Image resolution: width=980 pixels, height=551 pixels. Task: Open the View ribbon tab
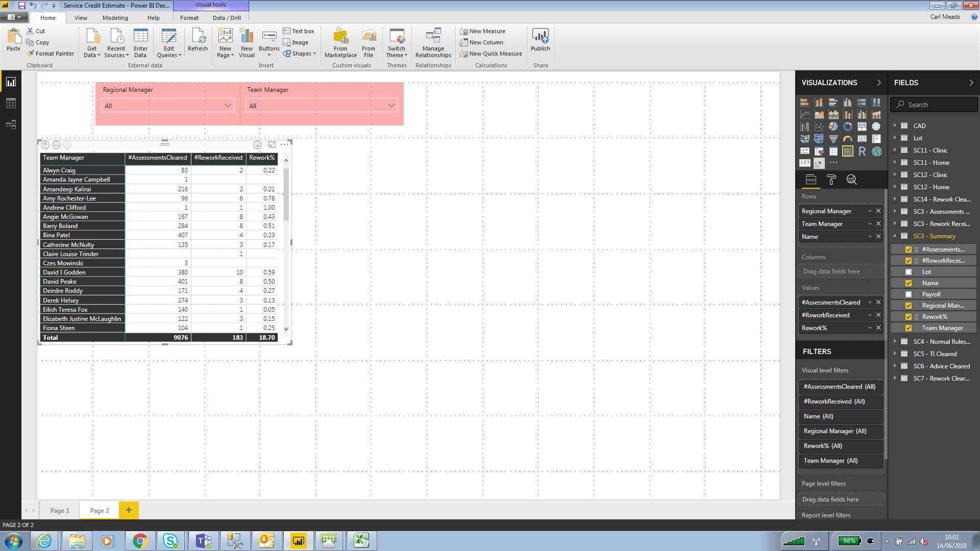tap(81, 18)
